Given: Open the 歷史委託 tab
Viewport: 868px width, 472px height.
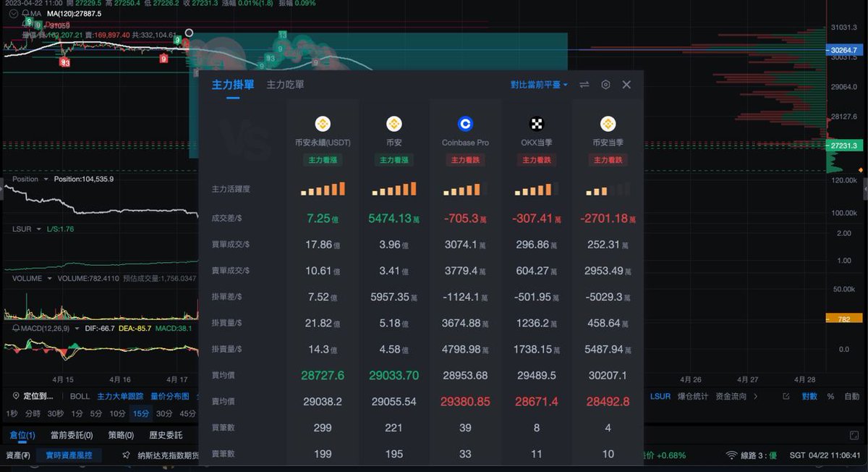Looking at the screenshot, I should 166,435.
